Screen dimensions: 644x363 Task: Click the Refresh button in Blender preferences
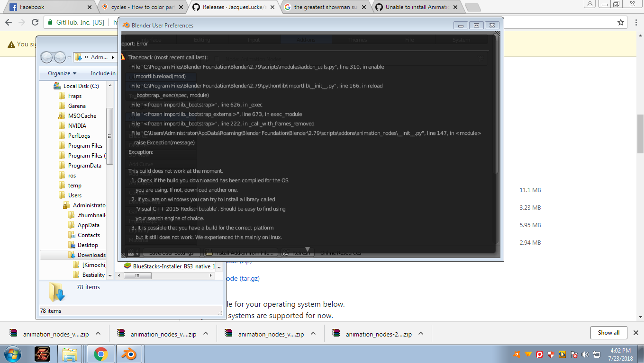[298, 253]
